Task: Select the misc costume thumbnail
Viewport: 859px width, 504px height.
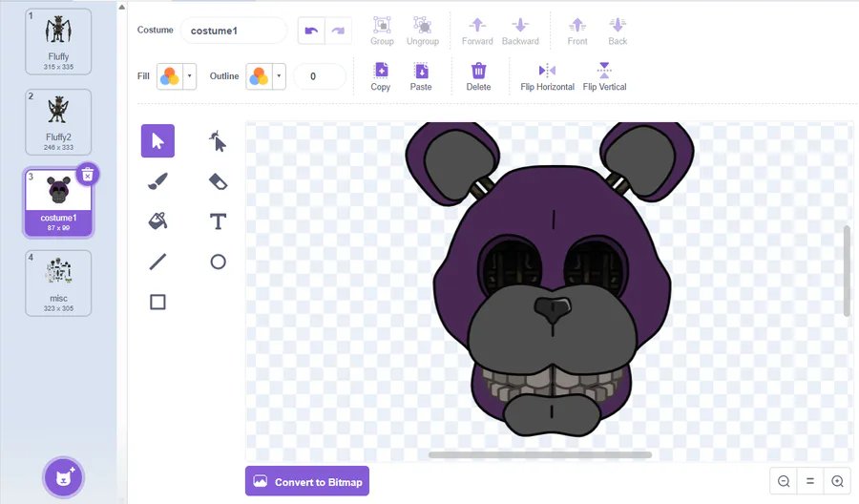Action: tap(58, 283)
